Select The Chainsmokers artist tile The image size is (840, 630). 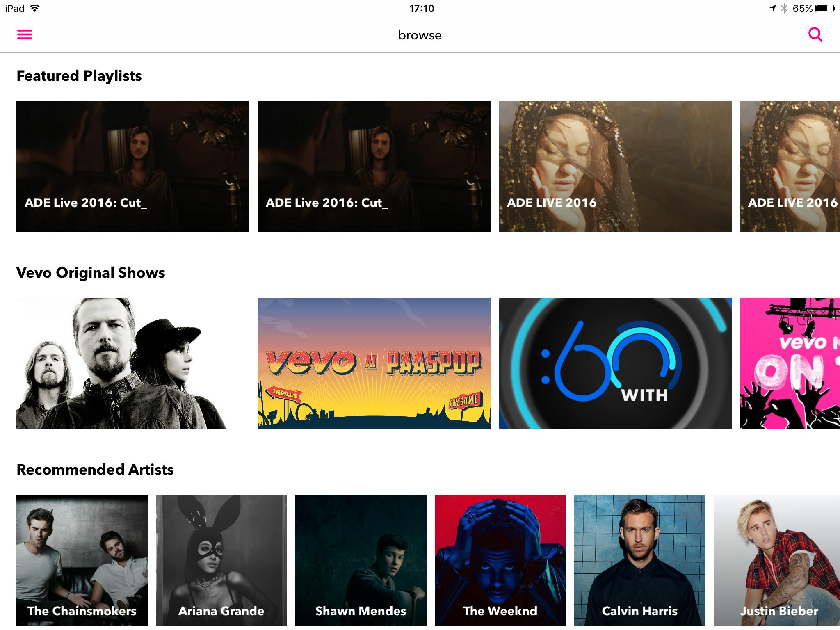[x=82, y=560]
